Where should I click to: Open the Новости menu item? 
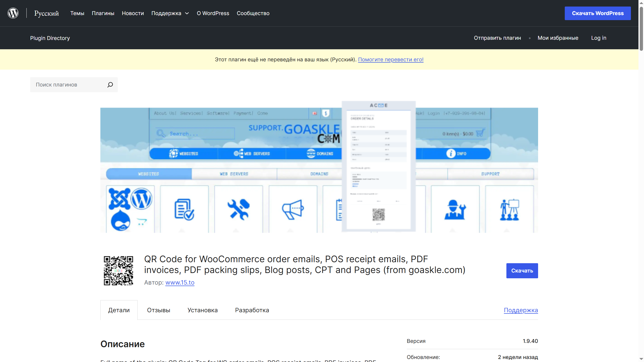pyautogui.click(x=133, y=13)
